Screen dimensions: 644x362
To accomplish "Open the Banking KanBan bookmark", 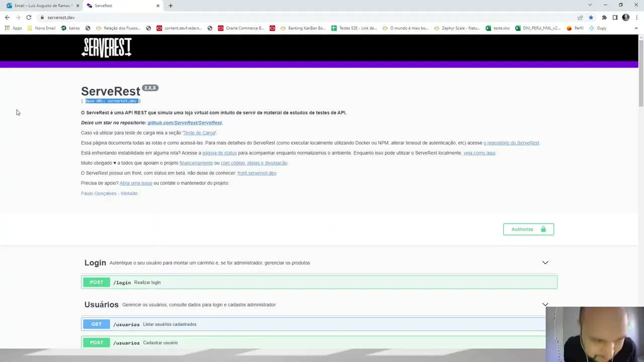I will tap(303, 28).
